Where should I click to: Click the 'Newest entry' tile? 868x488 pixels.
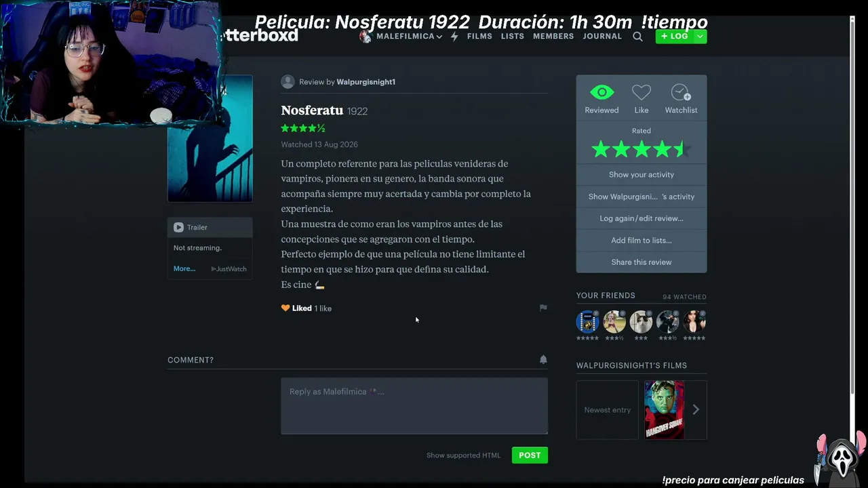608,410
